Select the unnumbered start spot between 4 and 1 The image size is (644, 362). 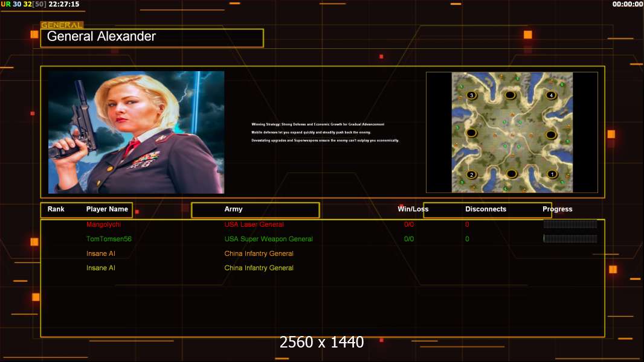(551, 135)
